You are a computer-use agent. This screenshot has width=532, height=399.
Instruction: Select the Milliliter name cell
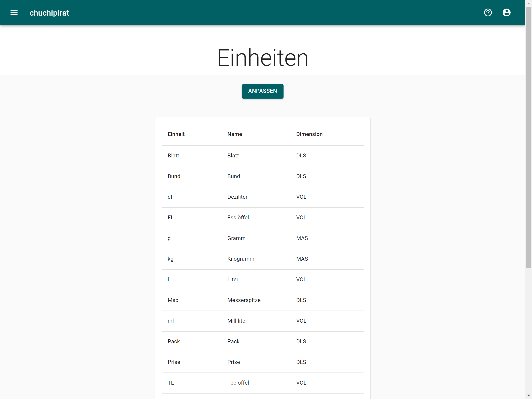pyautogui.click(x=237, y=321)
